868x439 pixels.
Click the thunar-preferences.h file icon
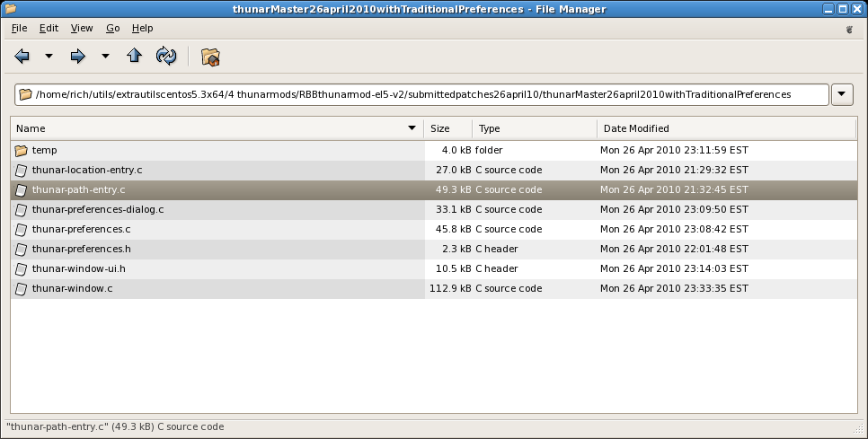pyautogui.click(x=22, y=249)
